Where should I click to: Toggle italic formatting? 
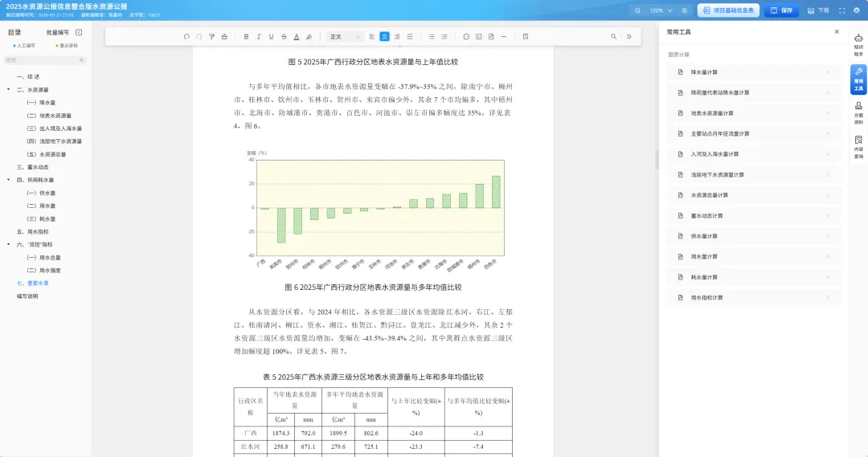point(259,36)
